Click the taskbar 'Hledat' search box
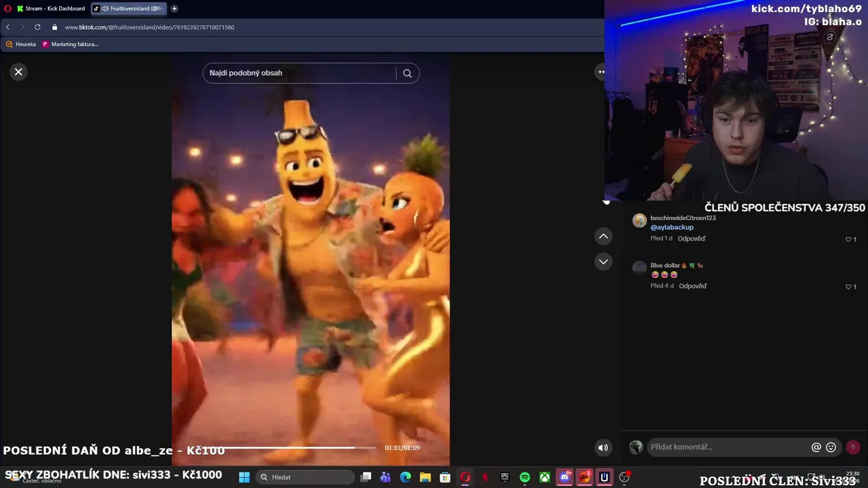The width and height of the screenshot is (868, 488). click(x=305, y=477)
